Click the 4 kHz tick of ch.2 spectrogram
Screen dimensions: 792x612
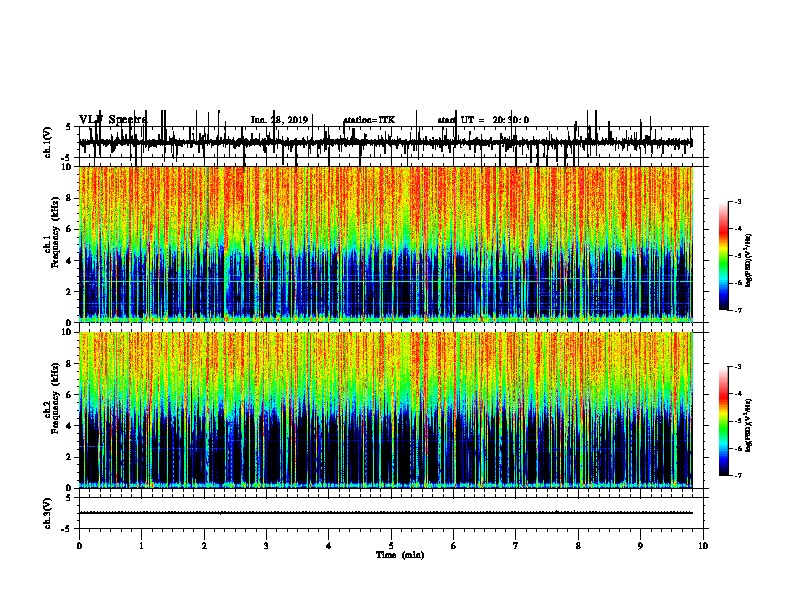tap(70, 426)
